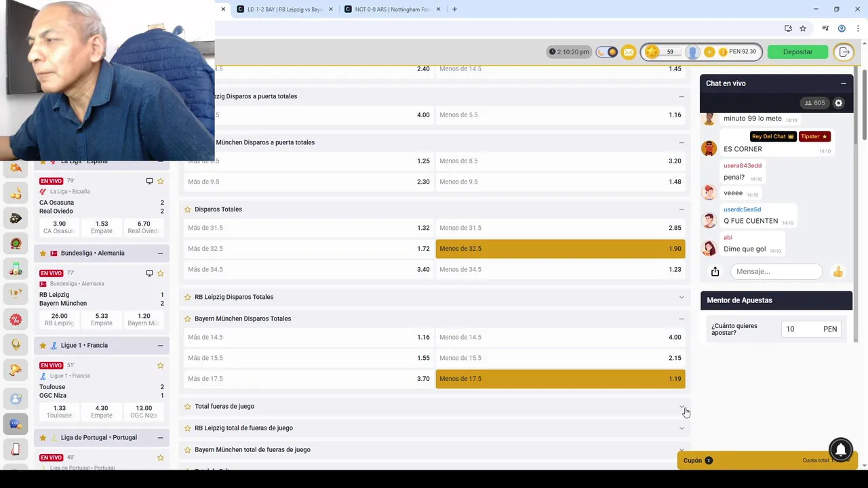
Task: Expand Total fueras de juego market
Action: (682, 407)
